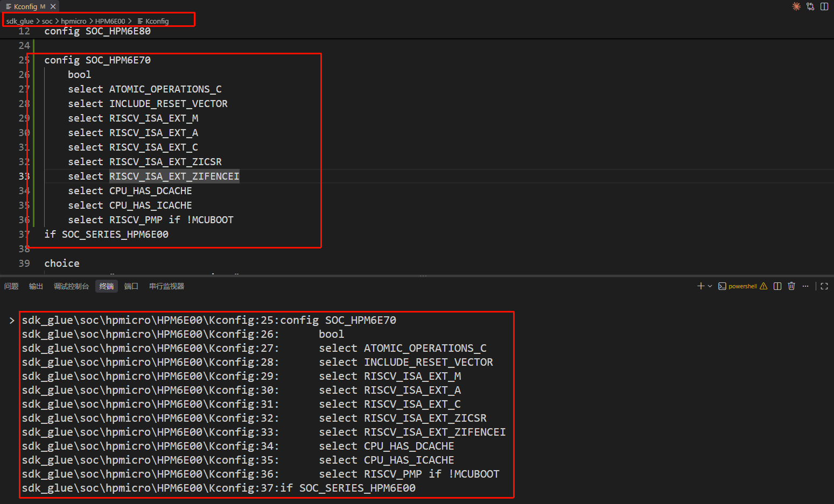Image resolution: width=834 pixels, height=504 pixels.
Task: Open the 串行监视器 panel tab
Action: 167,286
